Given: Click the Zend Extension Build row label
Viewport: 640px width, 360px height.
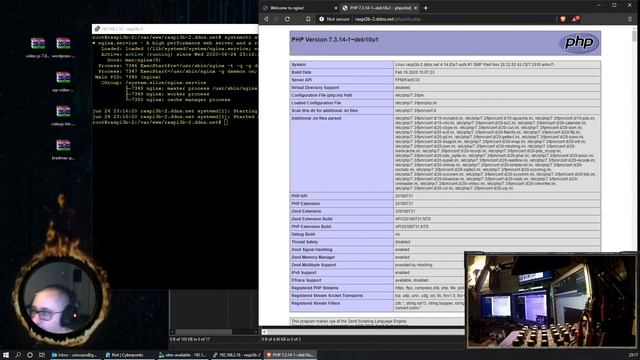Looking at the screenshot, I should tap(311, 219).
